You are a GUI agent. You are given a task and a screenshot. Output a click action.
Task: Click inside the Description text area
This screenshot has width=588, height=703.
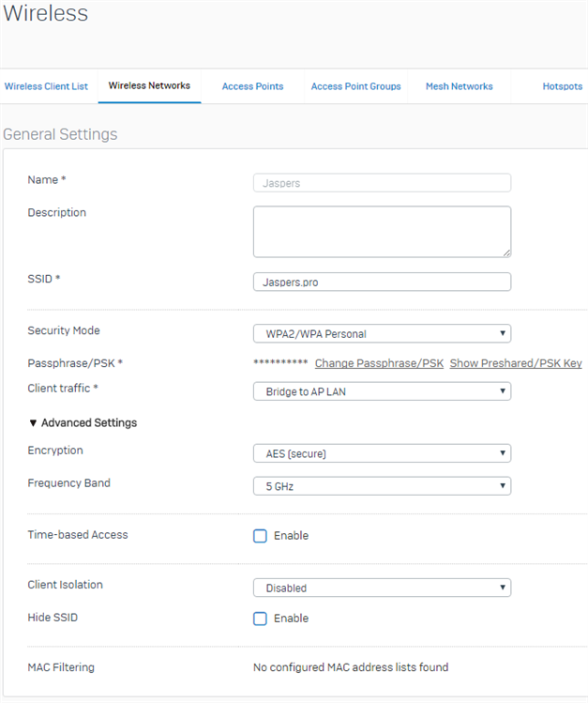382,231
